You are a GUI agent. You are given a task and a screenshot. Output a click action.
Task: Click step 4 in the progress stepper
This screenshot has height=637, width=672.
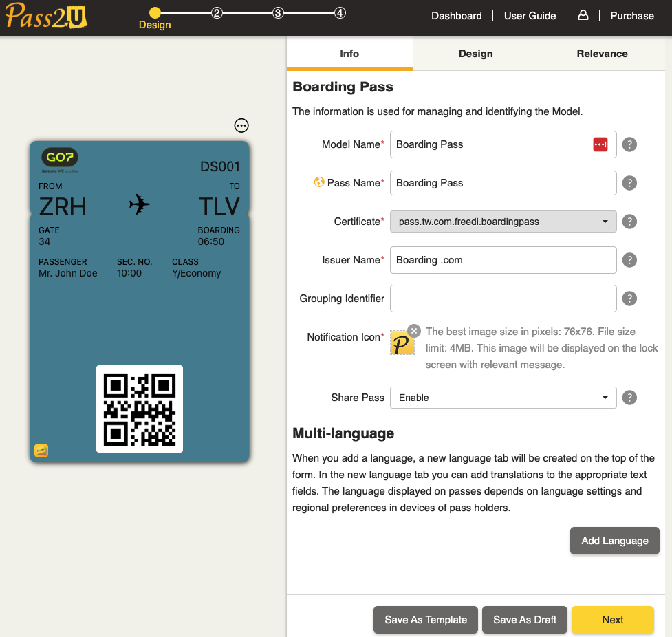(x=338, y=12)
